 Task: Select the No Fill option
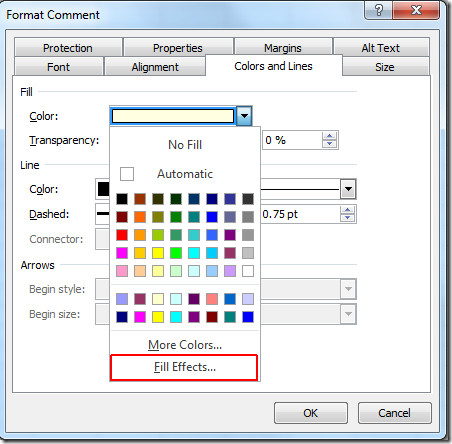(x=185, y=145)
